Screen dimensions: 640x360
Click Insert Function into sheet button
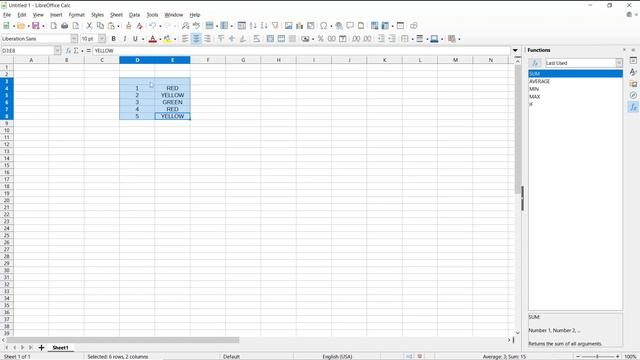pyautogui.click(x=535, y=63)
